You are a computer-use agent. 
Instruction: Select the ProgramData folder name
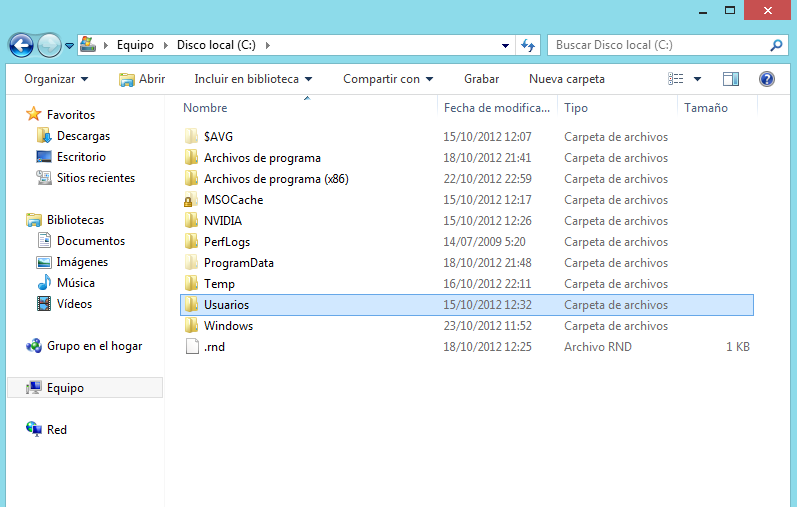click(x=238, y=263)
